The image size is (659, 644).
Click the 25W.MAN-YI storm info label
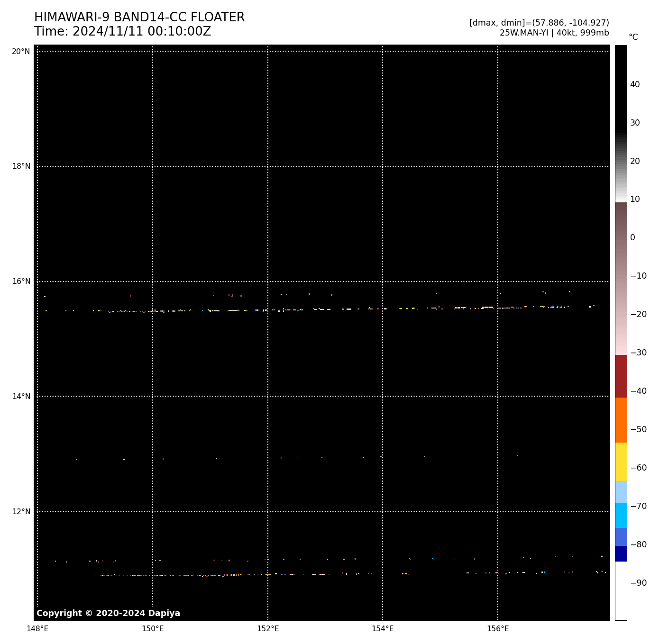[x=554, y=33]
